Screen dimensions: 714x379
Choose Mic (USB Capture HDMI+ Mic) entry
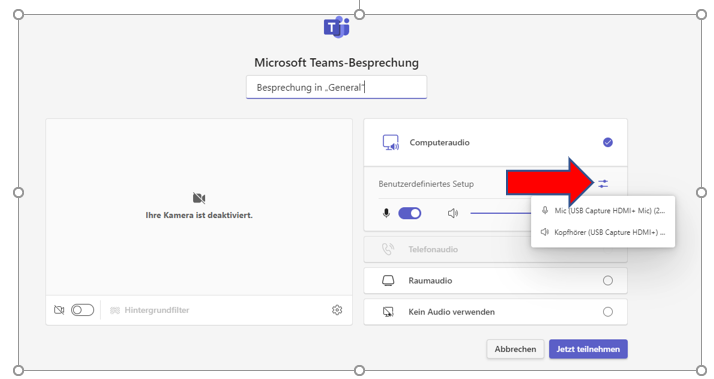pyautogui.click(x=603, y=210)
